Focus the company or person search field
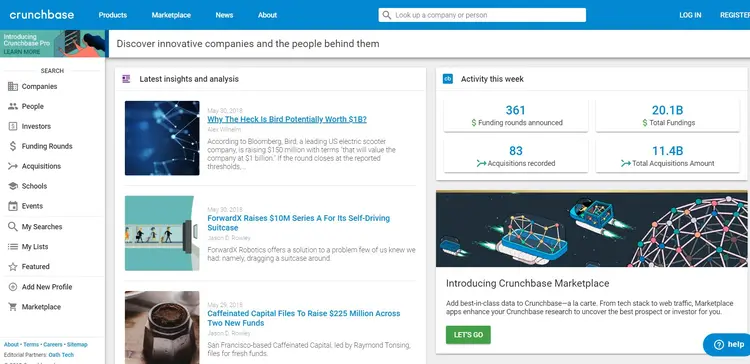750x364 pixels. [x=482, y=15]
